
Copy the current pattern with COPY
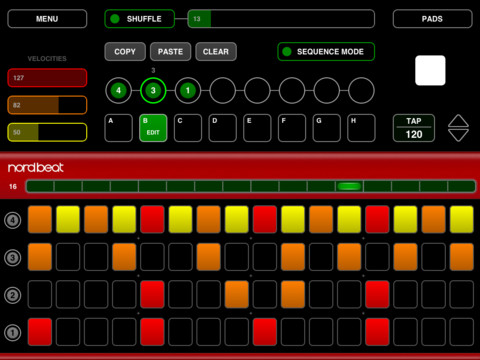coord(125,52)
